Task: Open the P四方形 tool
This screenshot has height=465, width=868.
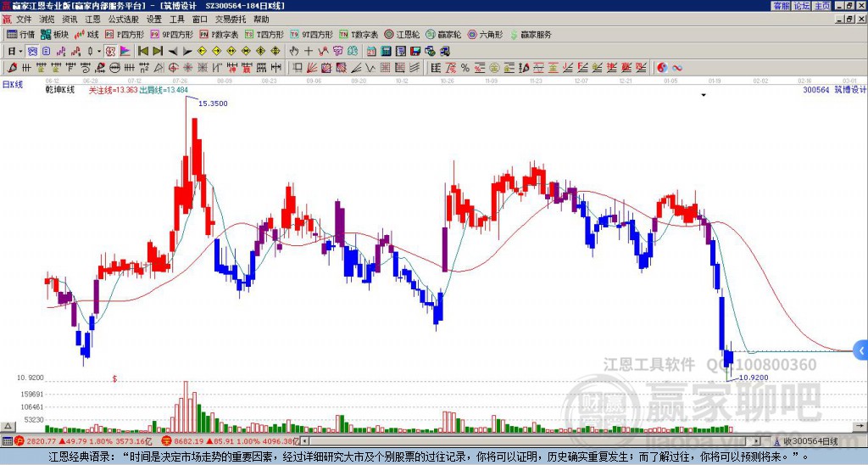Action: tap(125, 34)
